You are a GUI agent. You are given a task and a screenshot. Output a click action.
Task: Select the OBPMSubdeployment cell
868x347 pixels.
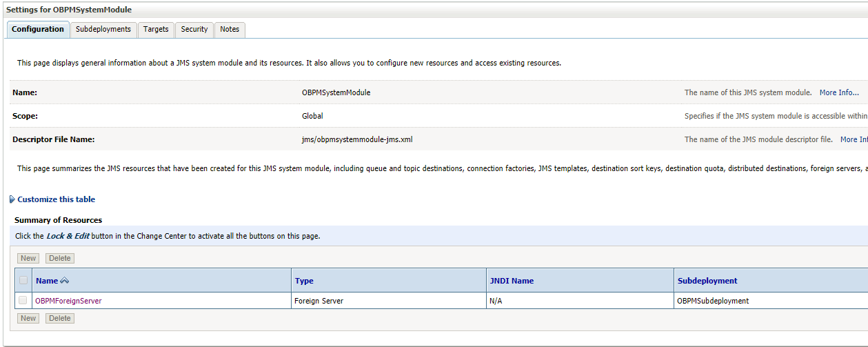point(771,301)
